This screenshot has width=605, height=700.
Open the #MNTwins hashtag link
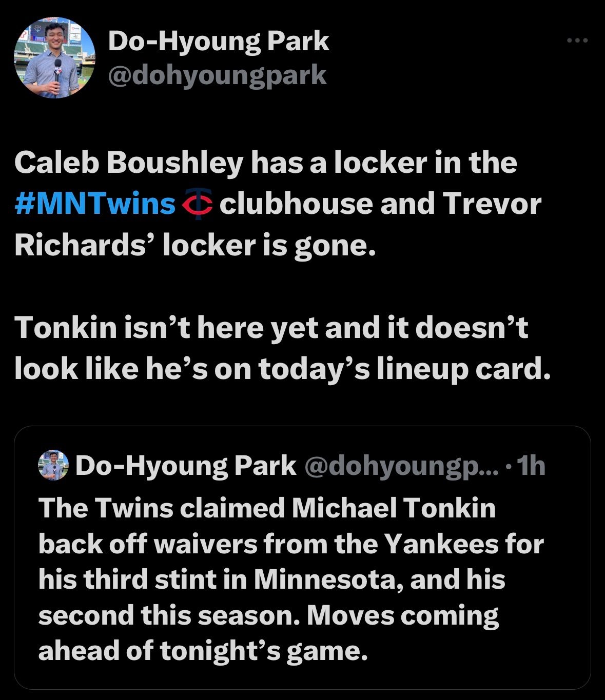coord(95,204)
